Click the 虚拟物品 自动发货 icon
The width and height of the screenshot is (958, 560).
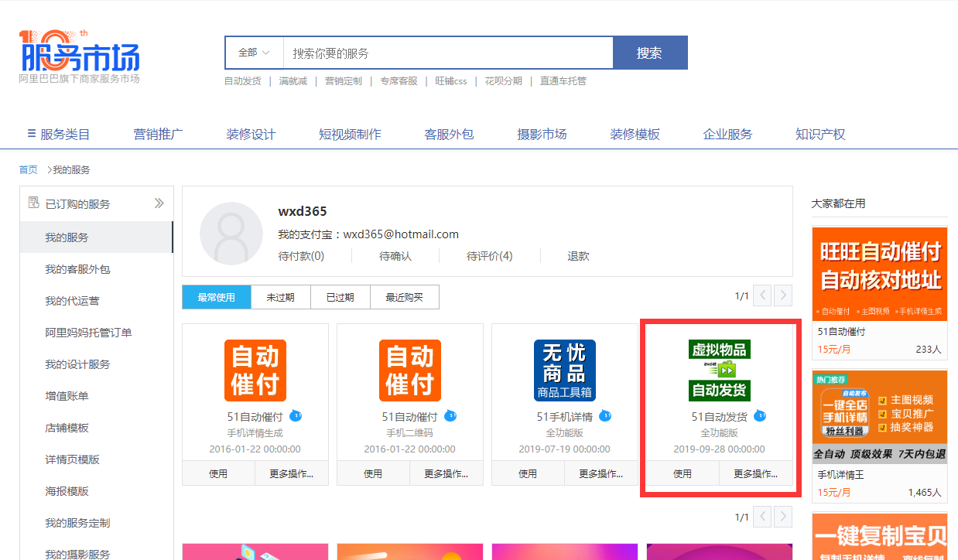(720, 370)
